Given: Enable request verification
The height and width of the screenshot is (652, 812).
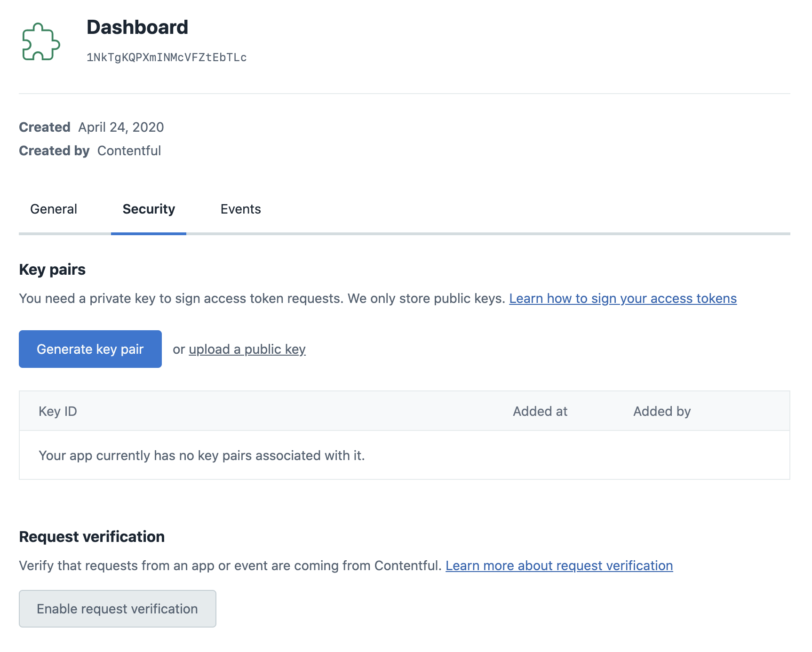Looking at the screenshot, I should (117, 608).
